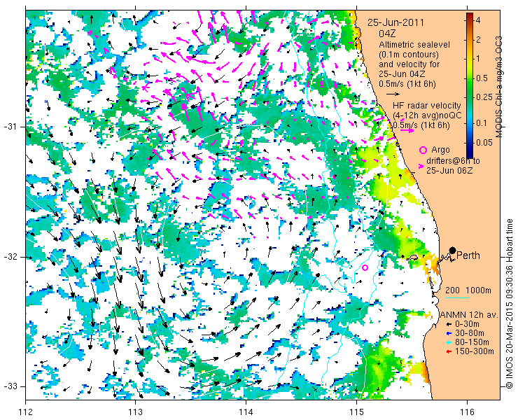
Task: Click the 'Perth' city label
Action: tap(468, 255)
